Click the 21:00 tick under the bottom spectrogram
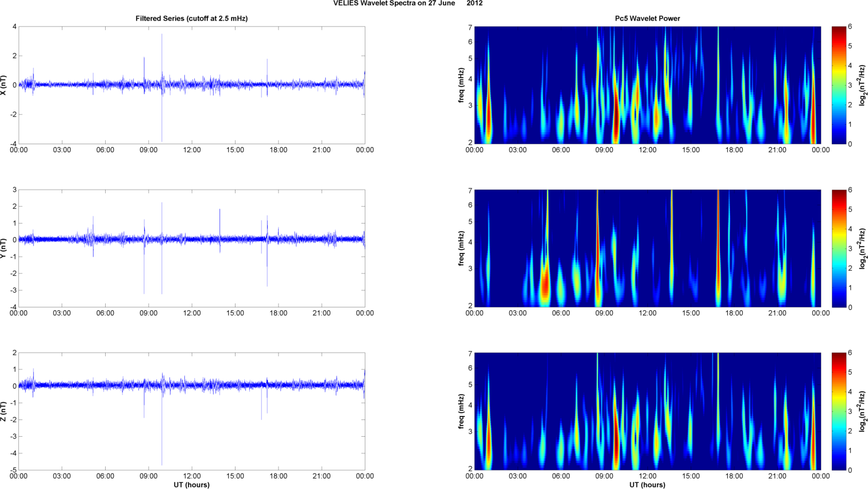868x489 pixels. (x=778, y=476)
